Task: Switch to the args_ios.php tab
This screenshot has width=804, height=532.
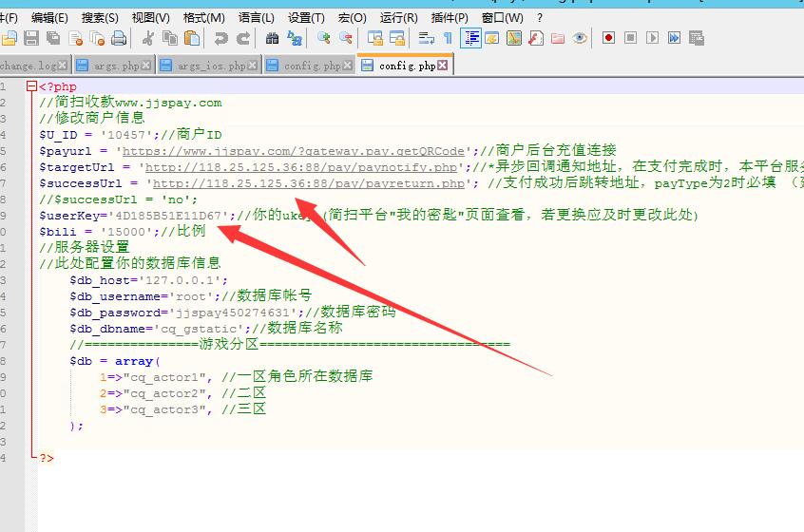Action: 211,66
